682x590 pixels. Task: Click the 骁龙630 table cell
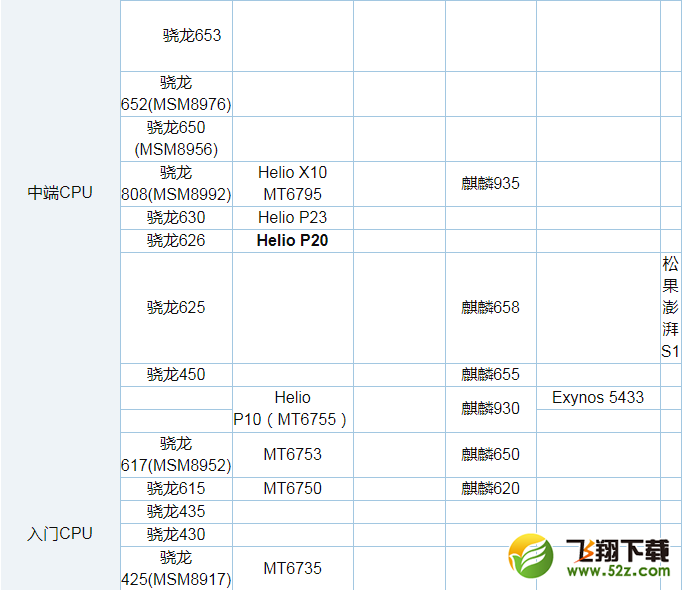pyautogui.click(x=176, y=217)
